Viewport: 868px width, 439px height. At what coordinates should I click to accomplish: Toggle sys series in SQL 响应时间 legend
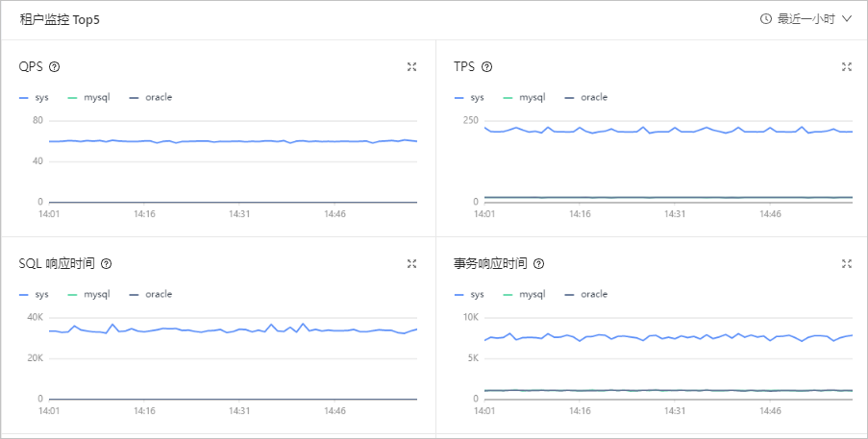click(x=35, y=294)
